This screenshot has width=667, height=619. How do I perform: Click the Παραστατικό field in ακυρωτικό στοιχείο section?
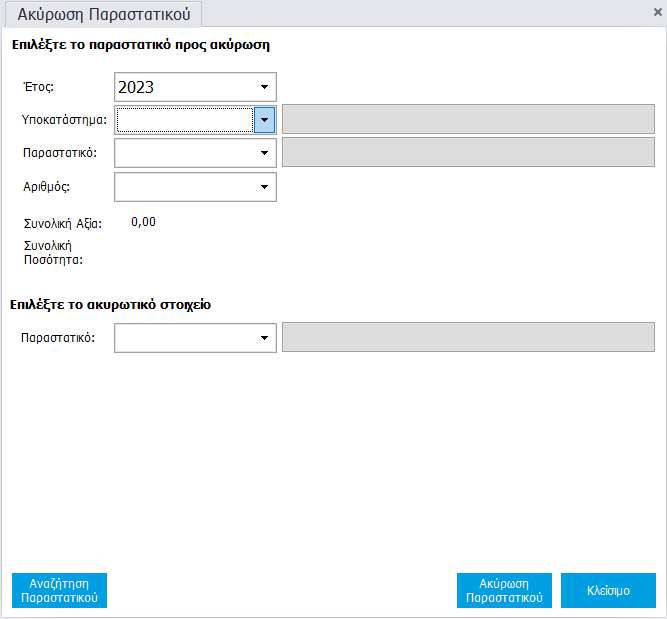point(184,338)
